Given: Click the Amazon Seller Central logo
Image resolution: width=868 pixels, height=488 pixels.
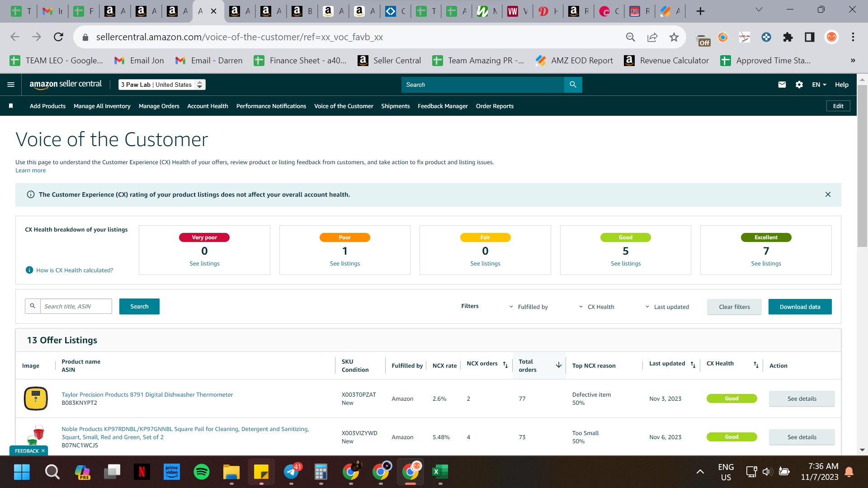Looking at the screenshot, I should click(66, 84).
